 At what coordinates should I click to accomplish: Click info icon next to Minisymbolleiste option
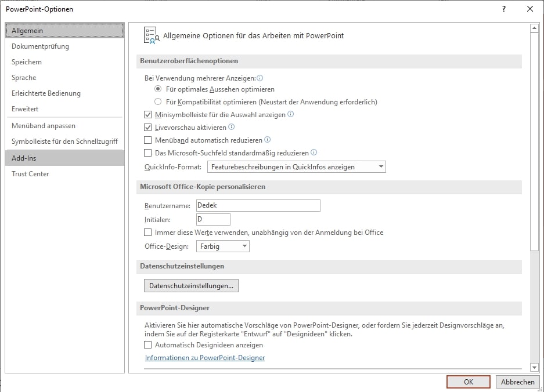pos(291,114)
